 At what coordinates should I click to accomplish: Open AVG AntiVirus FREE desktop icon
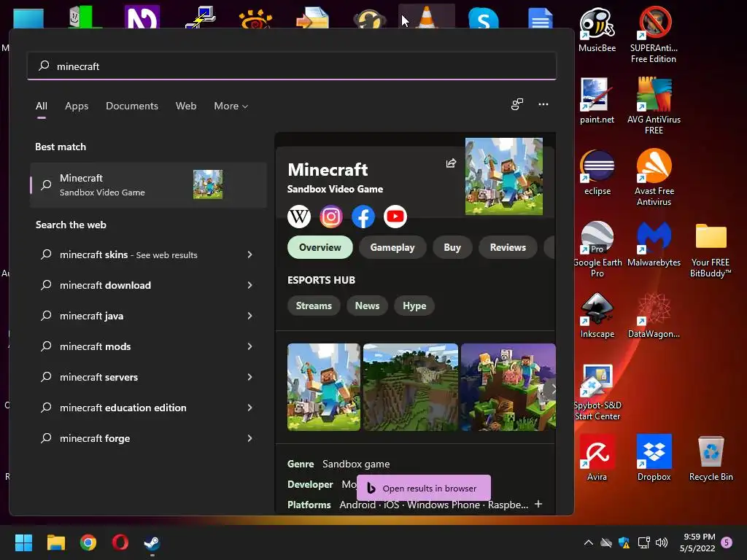654,106
